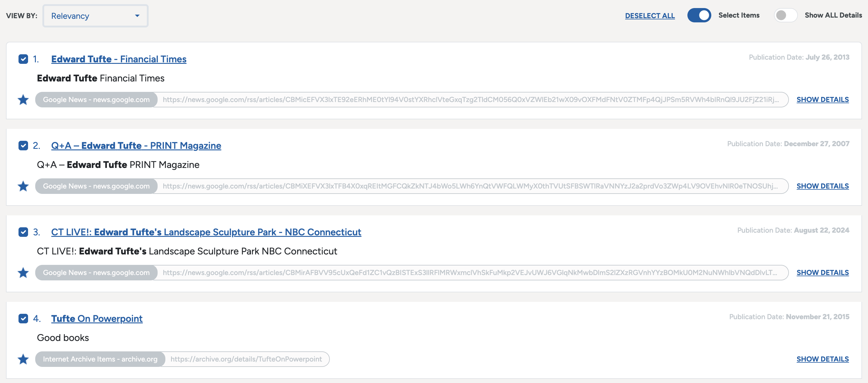
Task: Expand Show Details for PRINT Magazine result
Action: (822, 186)
